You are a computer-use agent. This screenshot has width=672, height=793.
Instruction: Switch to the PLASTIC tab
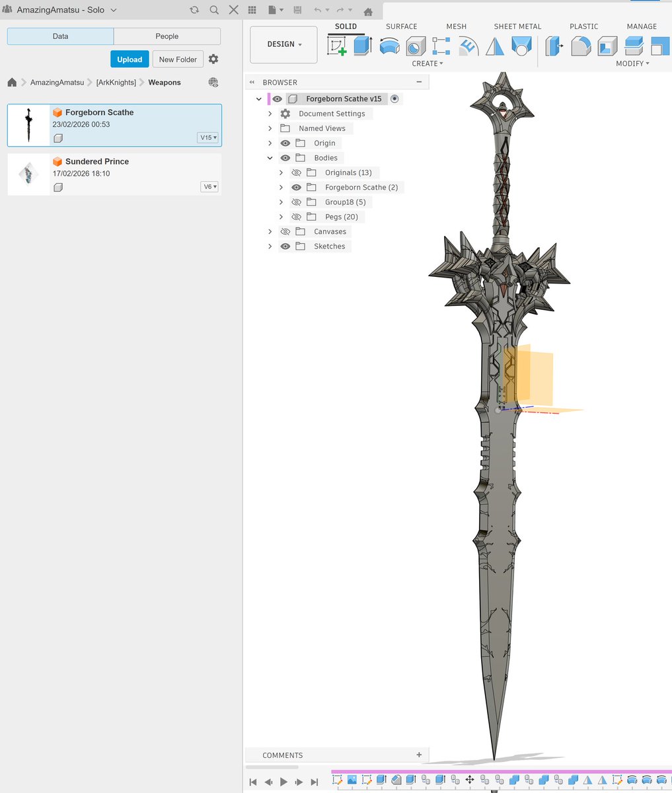(583, 26)
